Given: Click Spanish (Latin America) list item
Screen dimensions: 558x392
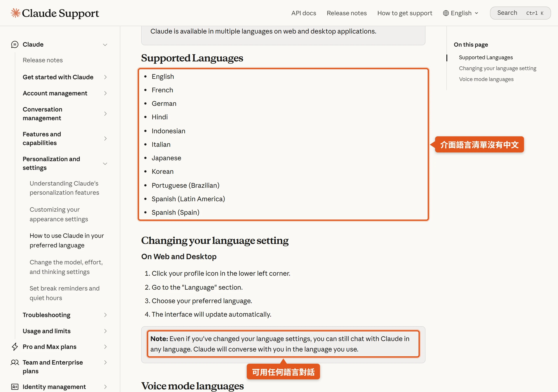Looking at the screenshot, I should (188, 199).
